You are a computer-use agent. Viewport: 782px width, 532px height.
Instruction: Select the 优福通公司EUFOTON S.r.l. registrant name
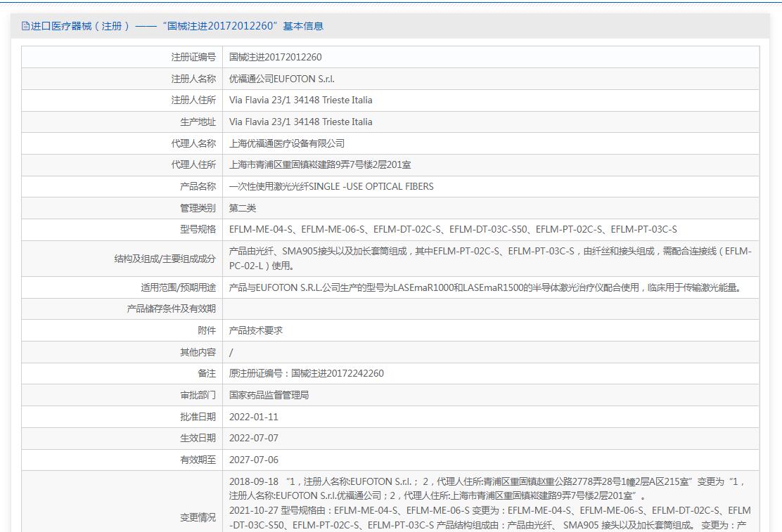pyautogui.click(x=282, y=79)
